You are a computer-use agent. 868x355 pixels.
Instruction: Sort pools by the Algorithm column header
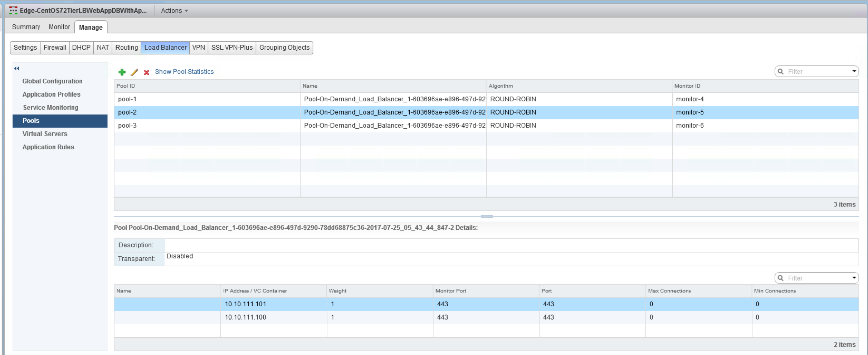(x=579, y=86)
